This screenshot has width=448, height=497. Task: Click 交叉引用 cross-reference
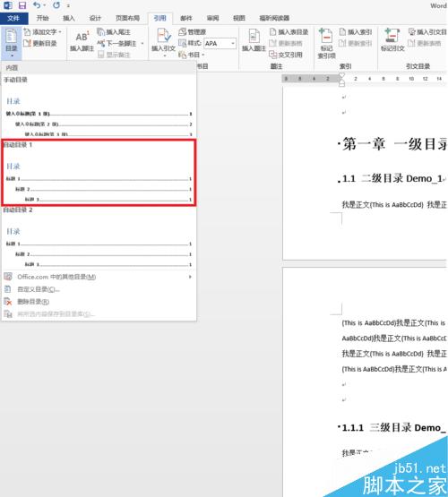pos(286,55)
